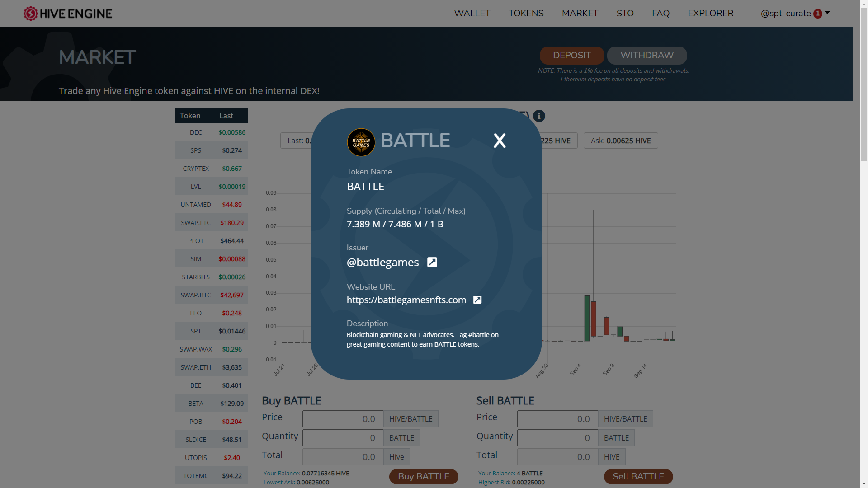Select the BETA token row
This screenshot has height=488, width=868.
point(212,404)
